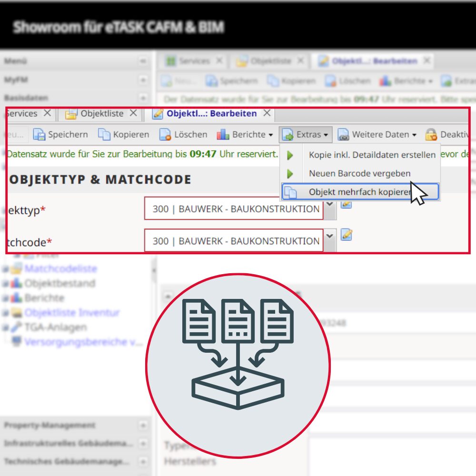
Task: Collapse the Menü sidebar panel
Action: pos(143,61)
